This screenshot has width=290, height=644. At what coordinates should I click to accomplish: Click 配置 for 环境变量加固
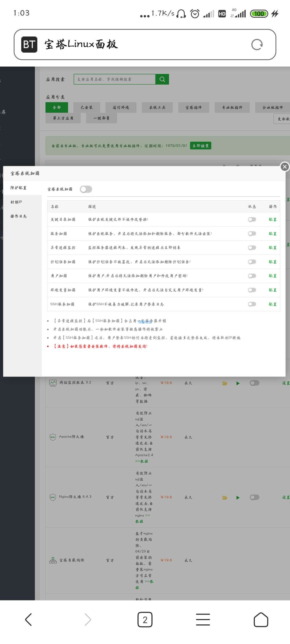(273, 290)
